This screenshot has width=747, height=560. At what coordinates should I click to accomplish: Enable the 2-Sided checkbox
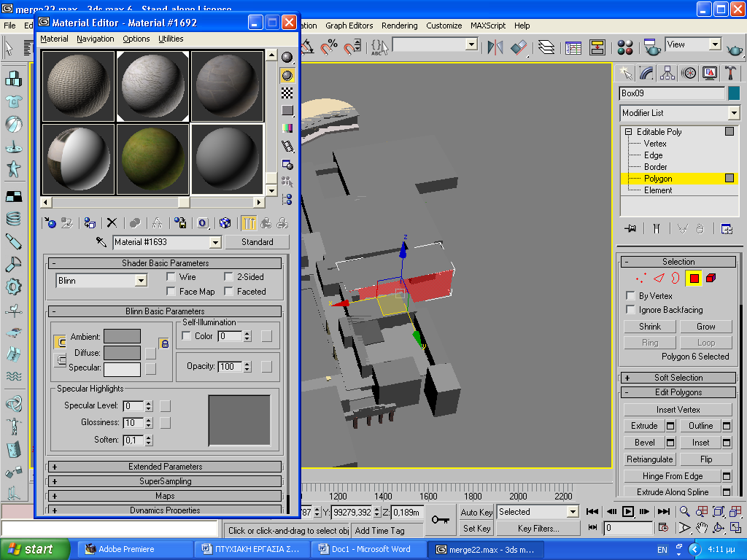coord(228,276)
